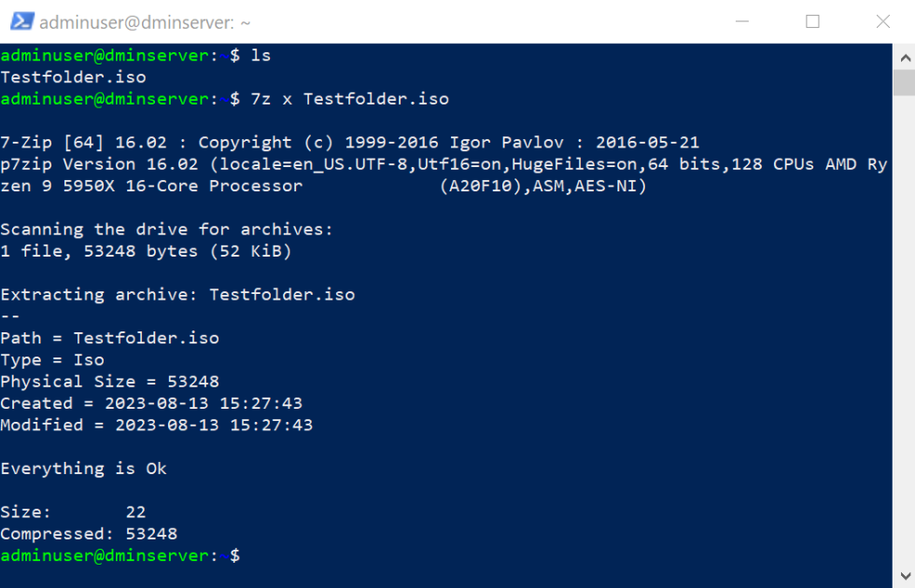Click the Type = Iso output line

pos(54,359)
